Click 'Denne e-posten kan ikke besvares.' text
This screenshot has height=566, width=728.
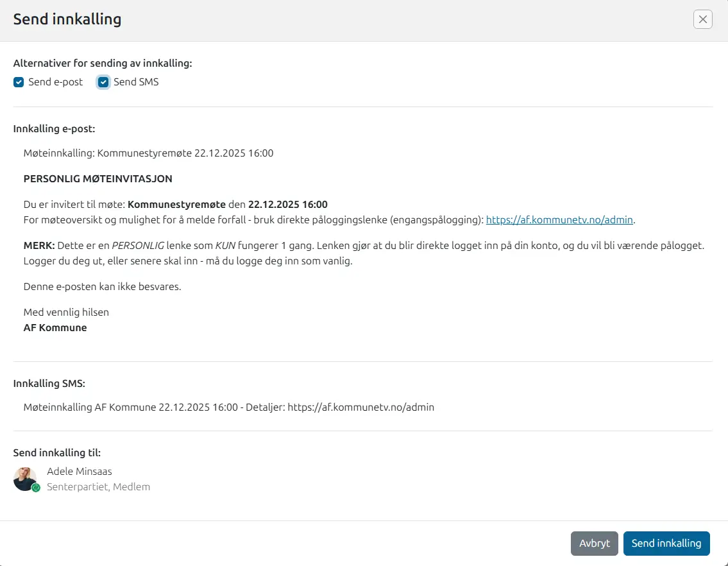point(102,287)
